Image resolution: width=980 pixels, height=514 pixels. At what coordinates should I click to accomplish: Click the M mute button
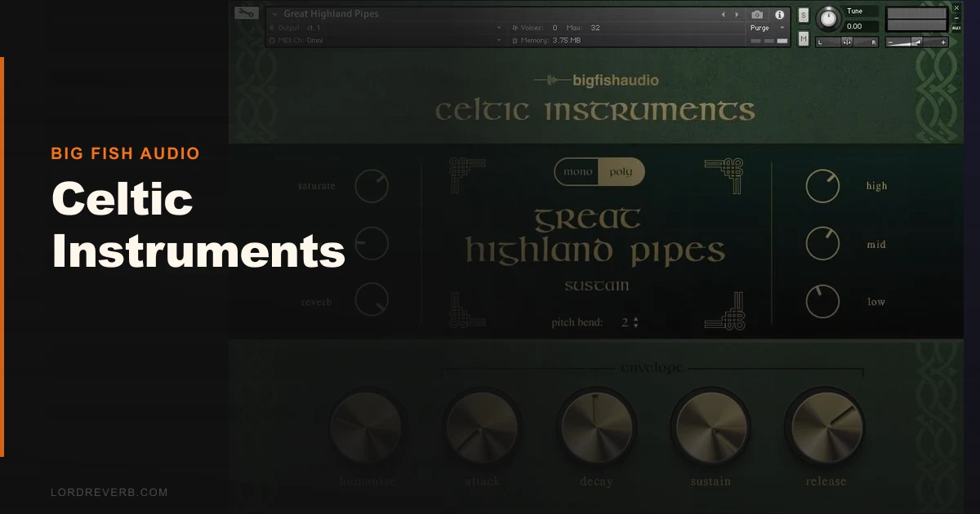coord(804,38)
